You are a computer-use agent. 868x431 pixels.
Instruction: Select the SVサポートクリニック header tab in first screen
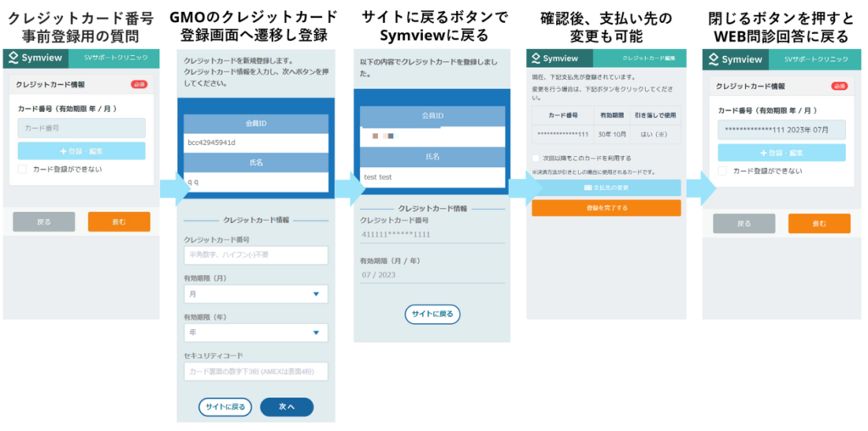coord(116,59)
